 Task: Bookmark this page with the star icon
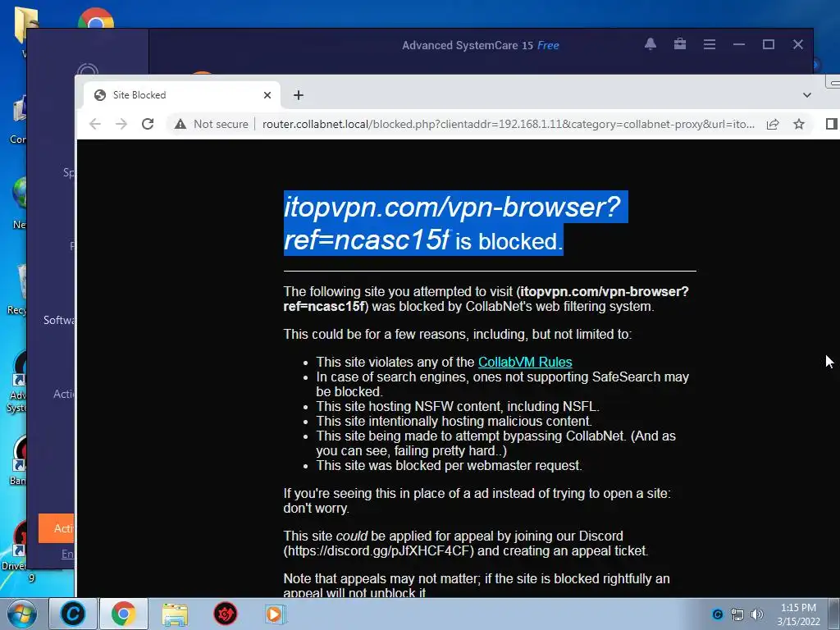pyautogui.click(x=799, y=125)
